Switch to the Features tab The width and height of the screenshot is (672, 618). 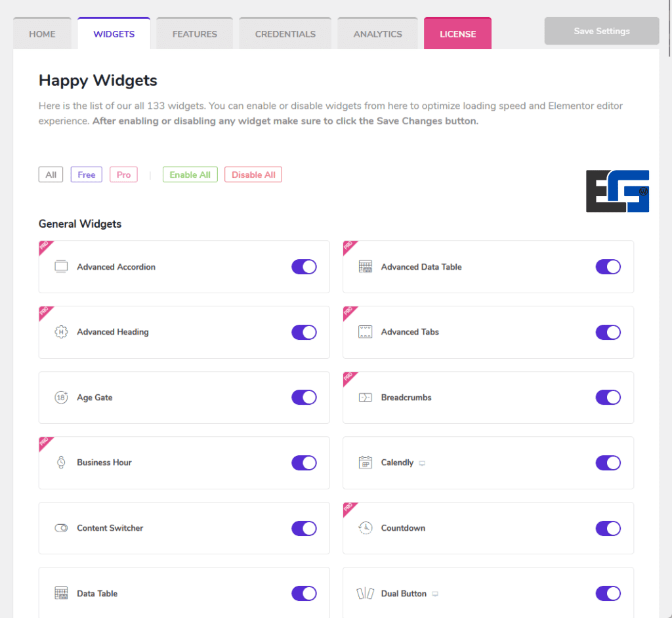[194, 34]
